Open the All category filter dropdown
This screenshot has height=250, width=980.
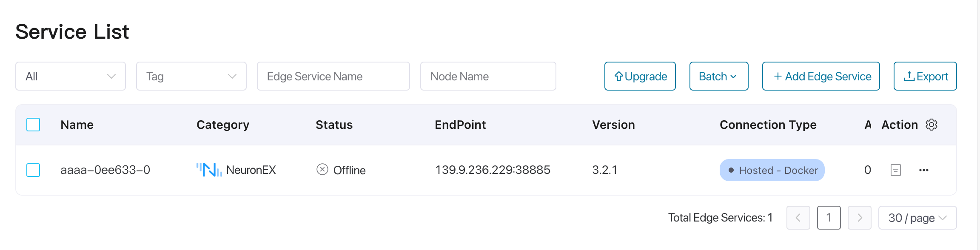click(70, 76)
